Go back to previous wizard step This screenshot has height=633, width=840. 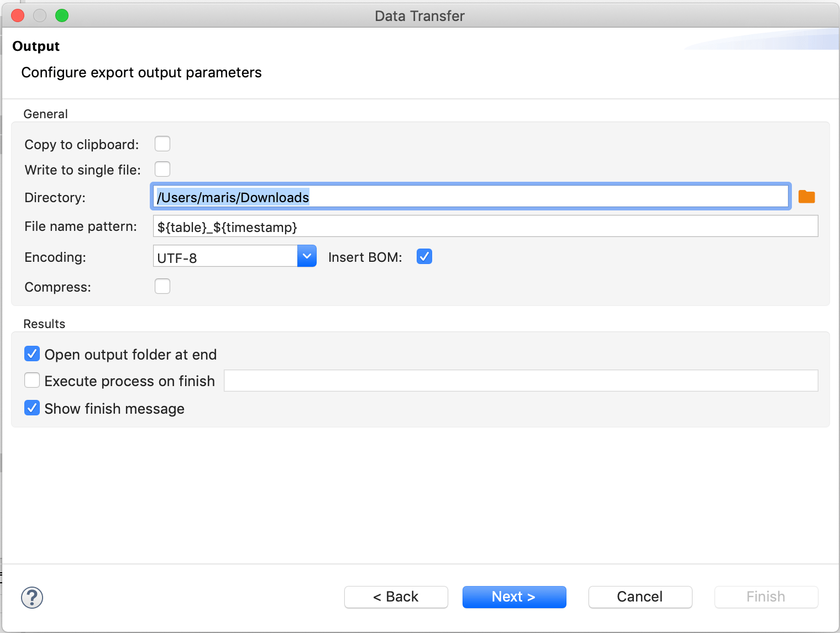(x=396, y=597)
